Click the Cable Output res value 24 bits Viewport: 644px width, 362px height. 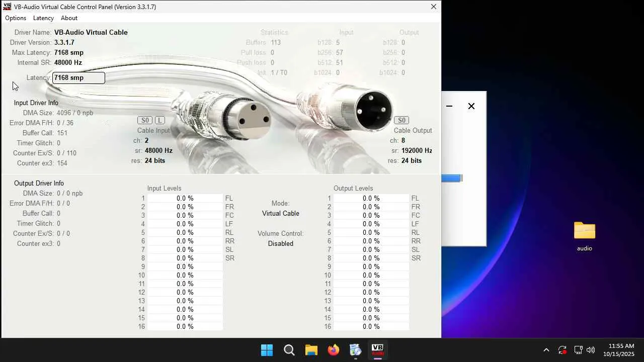pos(412,160)
